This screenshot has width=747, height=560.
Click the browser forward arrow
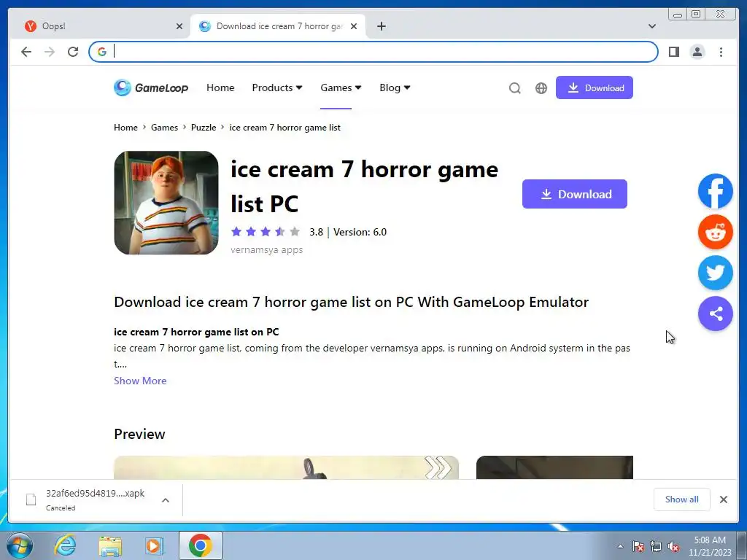(50, 52)
